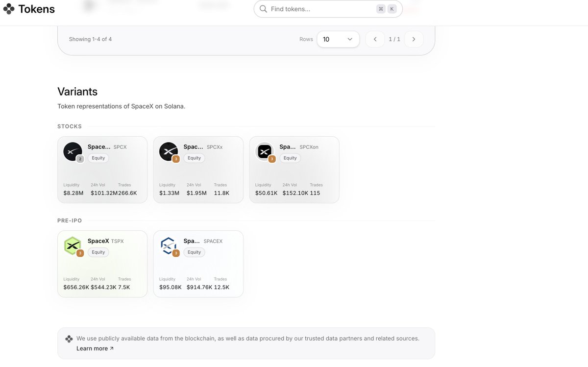Open the SPCXx stock variant card
The width and height of the screenshot is (588, 367).
(x=198, y=170)
